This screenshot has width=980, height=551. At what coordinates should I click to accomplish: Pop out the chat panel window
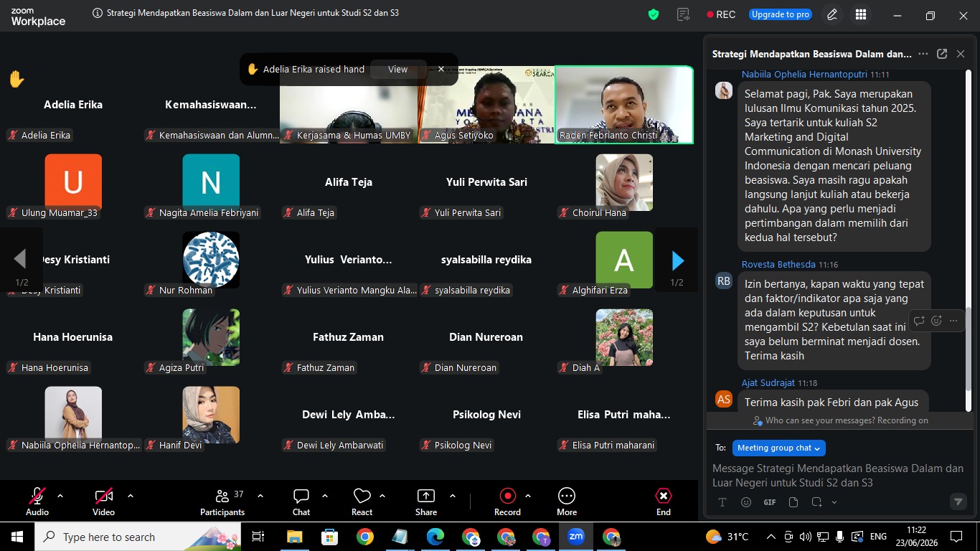942,54
